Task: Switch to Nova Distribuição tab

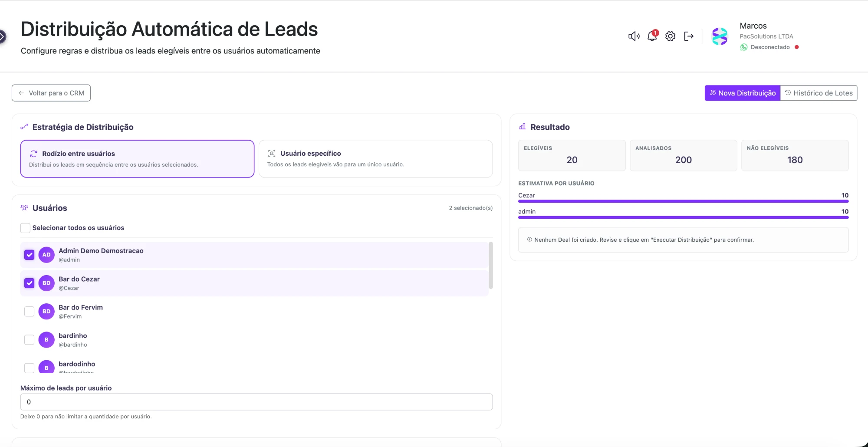Action: click(x=743, y=93)
